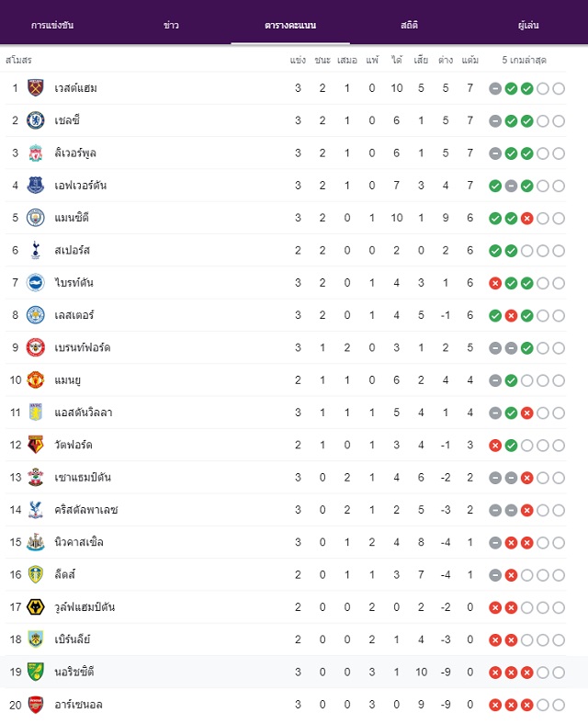Open the ข่าว tab
The height and width of the screenshot is (724, 588).
pos(171,25)
